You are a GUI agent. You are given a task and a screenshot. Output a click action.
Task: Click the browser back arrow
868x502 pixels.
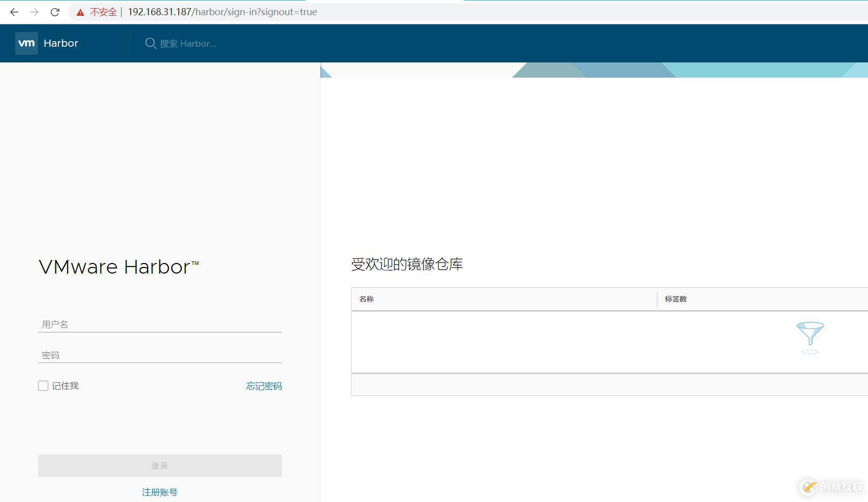(14, 12)
